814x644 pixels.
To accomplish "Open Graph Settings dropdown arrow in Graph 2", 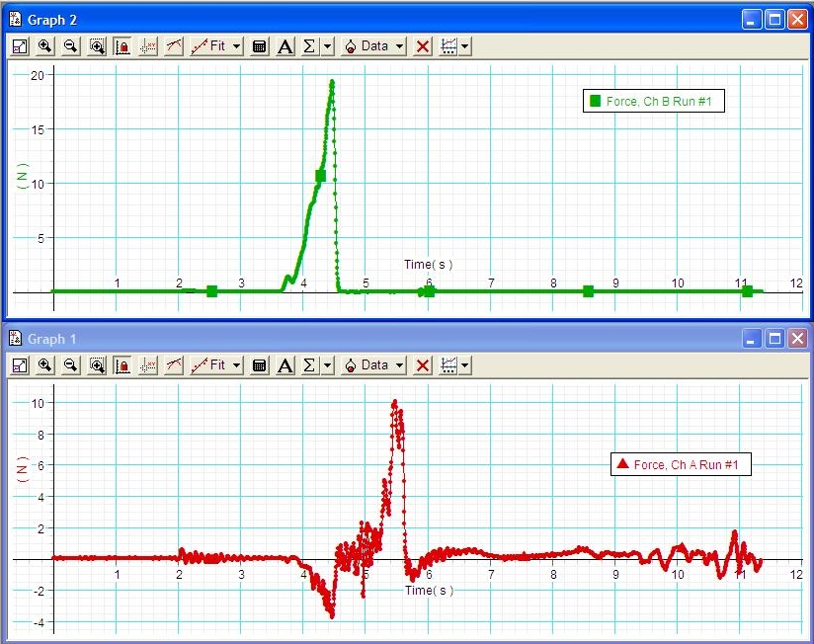I will point(465,46).
